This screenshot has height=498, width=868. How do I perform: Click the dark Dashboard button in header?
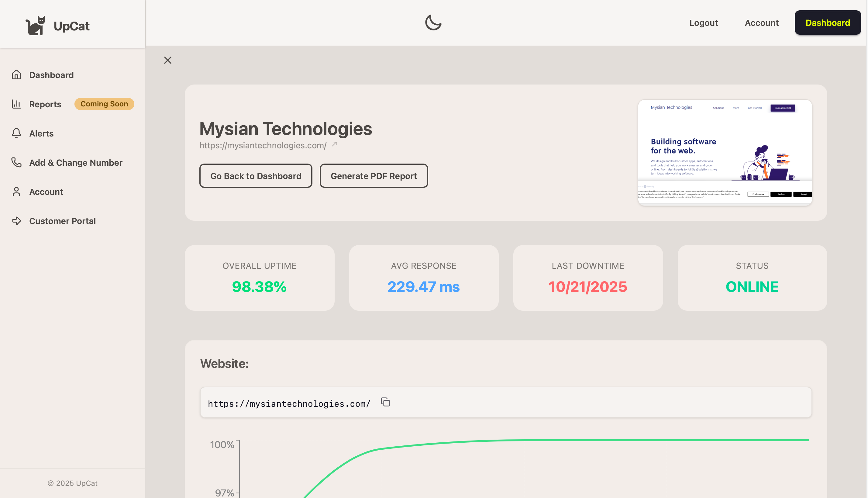tap(828, 22)
